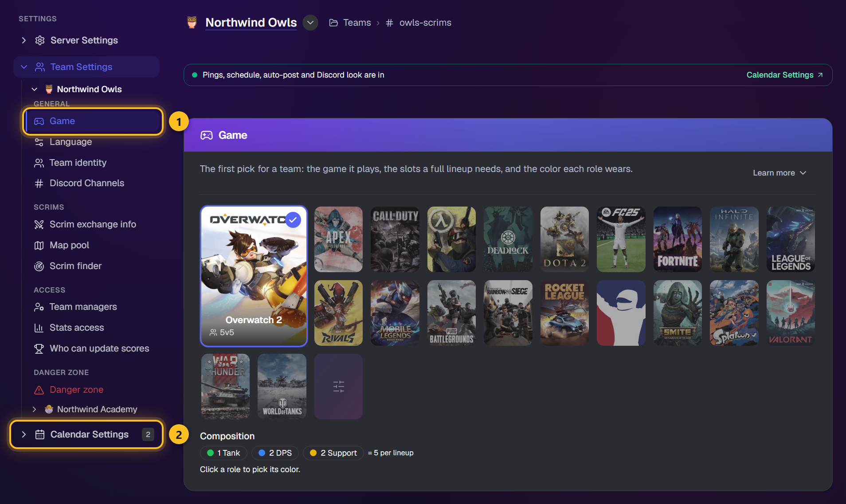Pick the Mobile Legends game tile
This screenshot has width=846, height=504.
point(395,313)
